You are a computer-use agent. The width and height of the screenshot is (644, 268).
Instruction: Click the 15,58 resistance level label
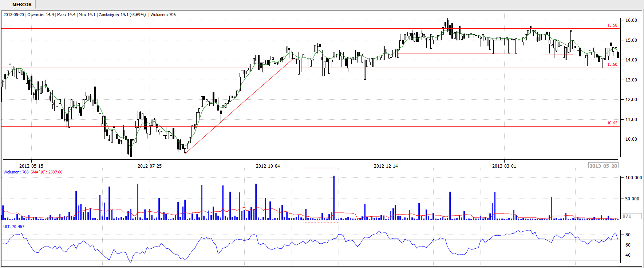tap(612, 25)
